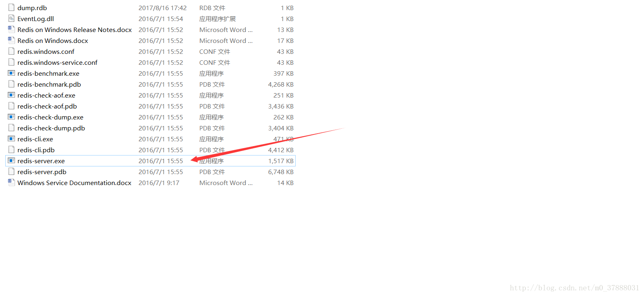This screenshot has height=296, width=644.
Task: Select the Redis on Windows.docx name
Action: (x=53, y=41)
